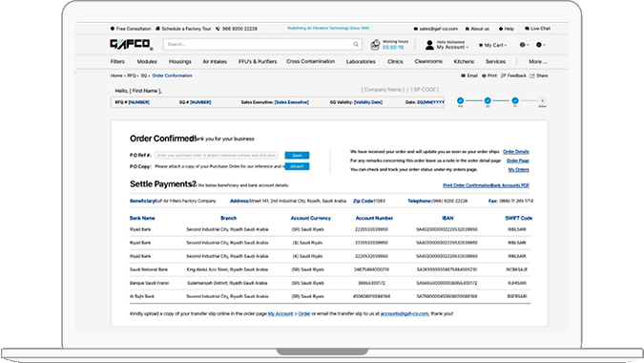Open the globe language selector

[x=523, y=45]
